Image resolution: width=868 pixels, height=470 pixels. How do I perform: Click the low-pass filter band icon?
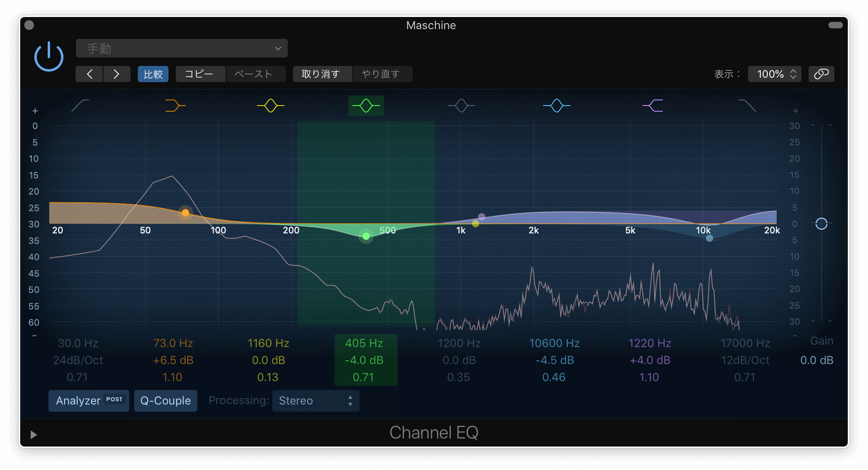pyautogui.click(x=748, y=106)
